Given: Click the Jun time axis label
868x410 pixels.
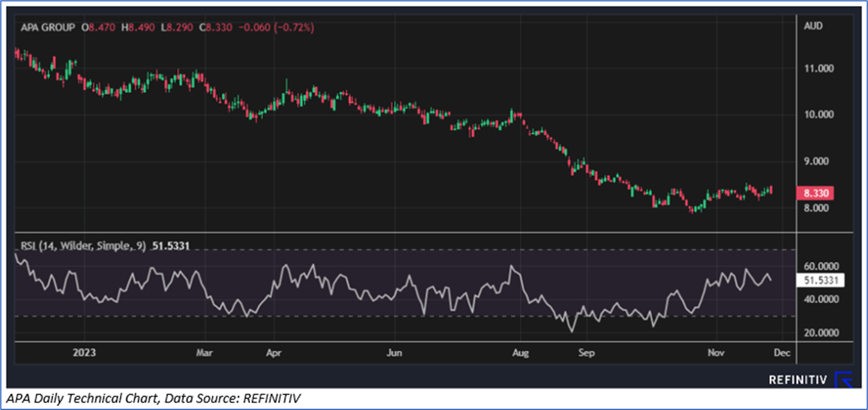Looking at the screenshot, I should click(x=395, y=352).
